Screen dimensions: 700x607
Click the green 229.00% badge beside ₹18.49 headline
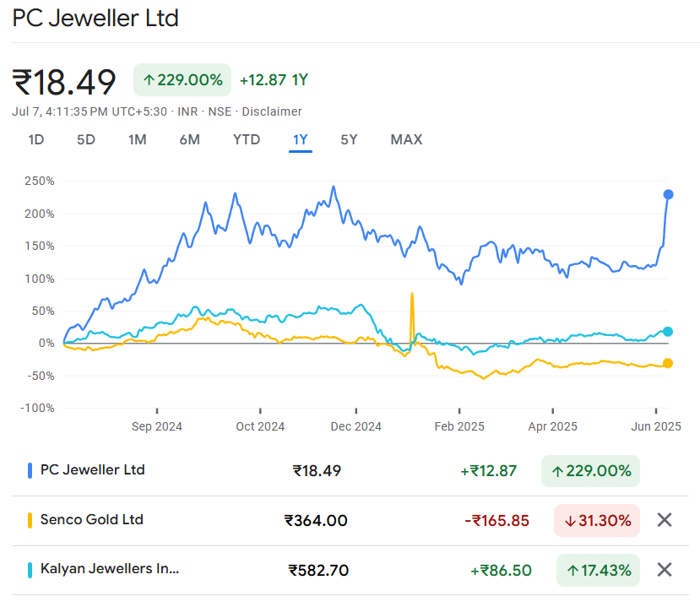point(182,80)
